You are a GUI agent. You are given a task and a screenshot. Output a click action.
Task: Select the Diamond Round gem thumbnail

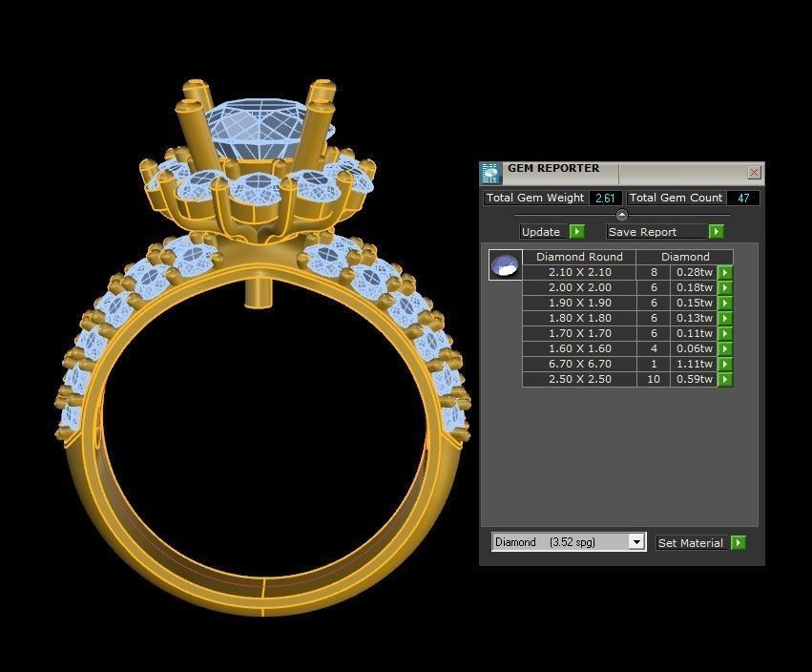505,264
